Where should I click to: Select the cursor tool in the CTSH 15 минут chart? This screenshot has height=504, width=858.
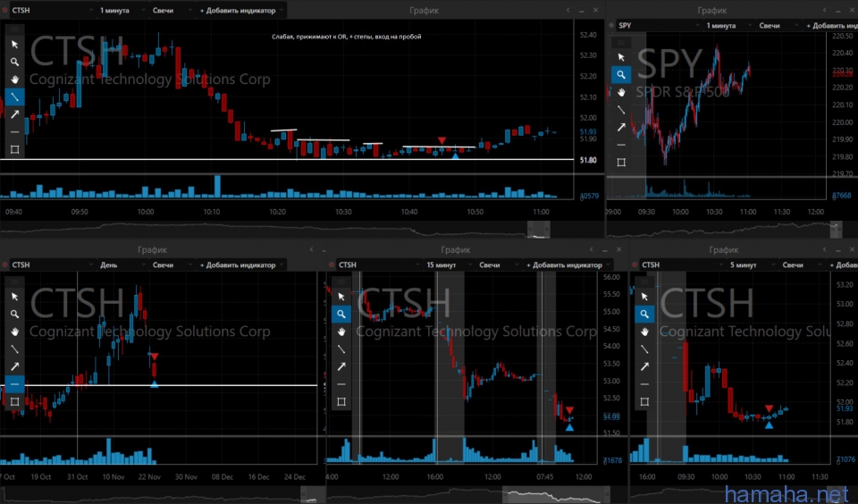pyautogui.click(x=341, y=297)
